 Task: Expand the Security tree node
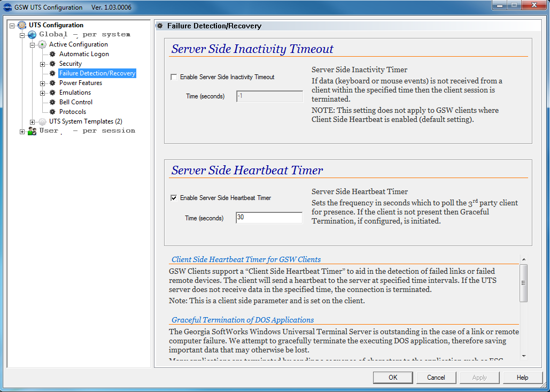pos(43,64)
